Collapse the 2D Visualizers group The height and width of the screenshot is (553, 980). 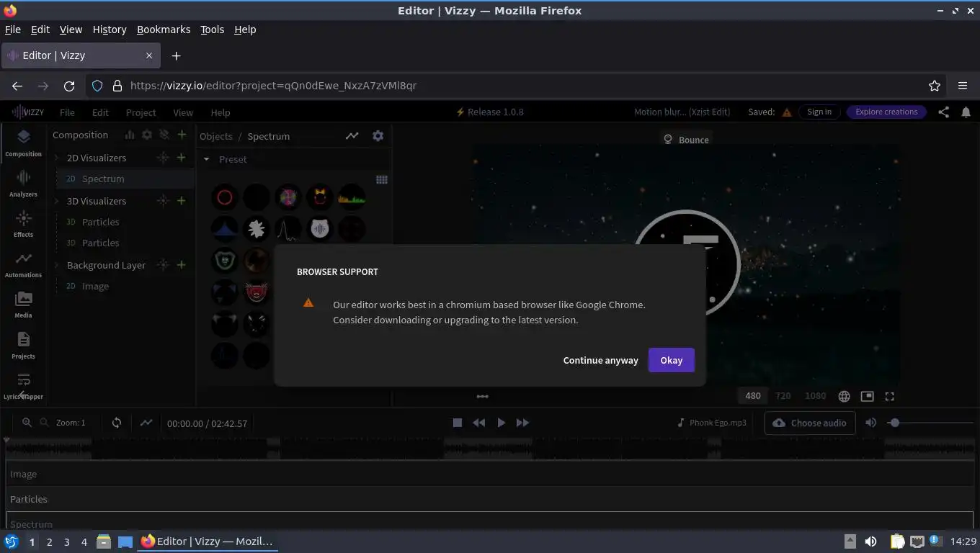(x=58, y=158)
